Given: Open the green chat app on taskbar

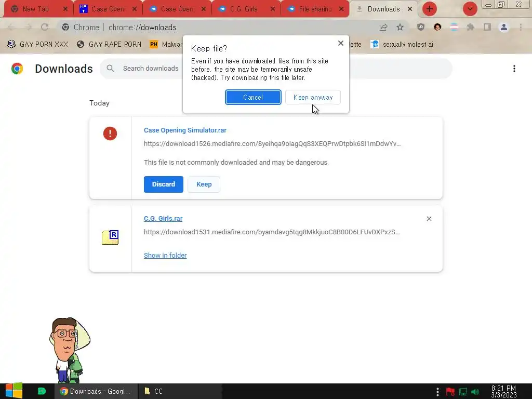Looking at the screenshot, I should [42, 391].
